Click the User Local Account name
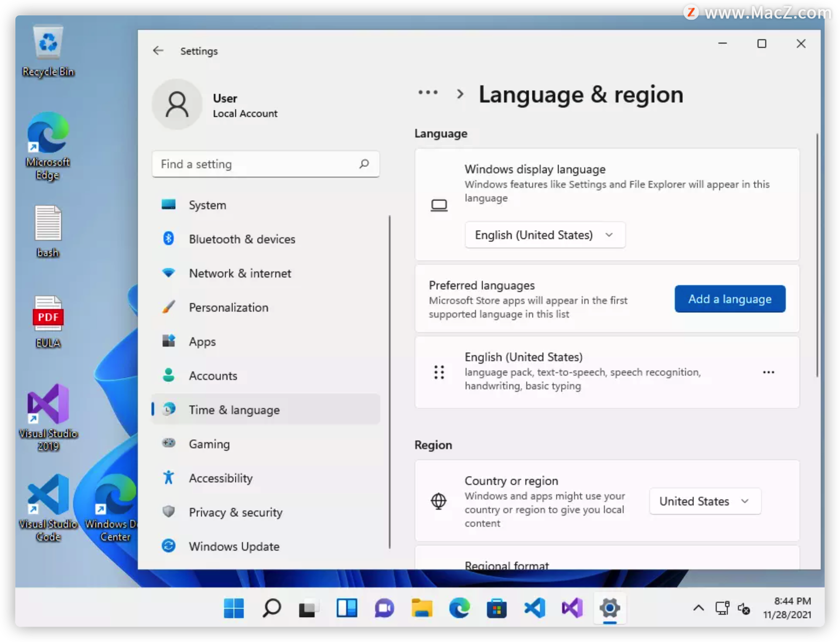The width and height of the screenshot is (840, 642). (245, 105)
